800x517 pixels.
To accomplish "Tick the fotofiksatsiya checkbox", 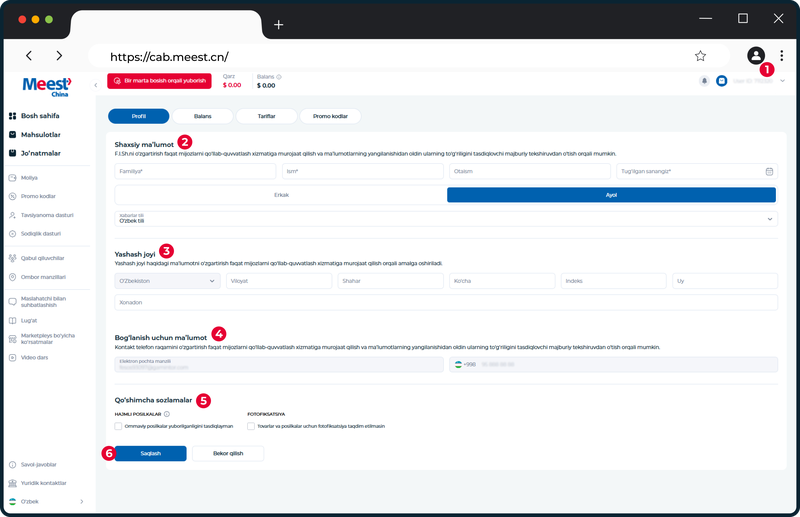I will [251, 426].
